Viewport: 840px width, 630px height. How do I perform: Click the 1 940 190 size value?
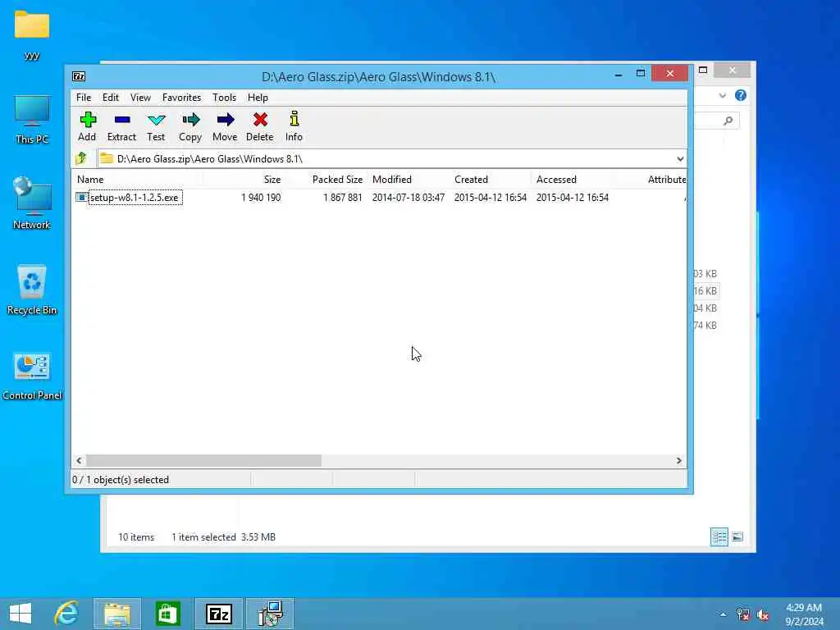tap(261, 198)
